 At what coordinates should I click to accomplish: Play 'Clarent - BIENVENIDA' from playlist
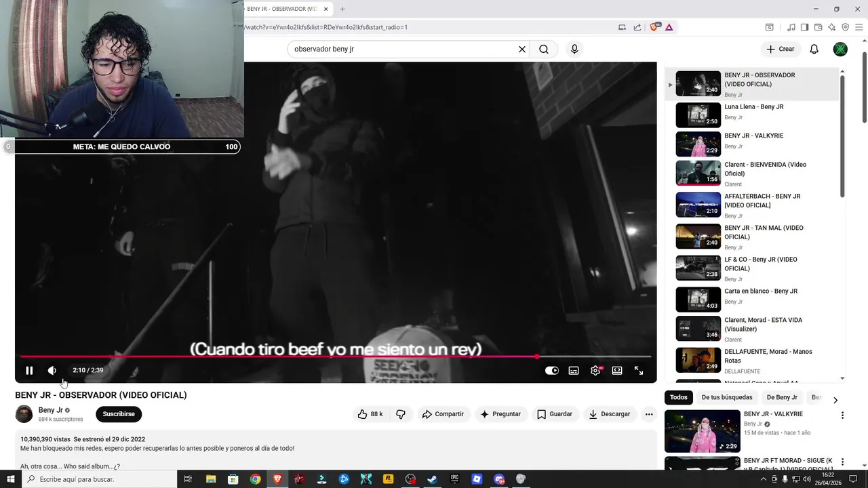click(x=751, y=174)
